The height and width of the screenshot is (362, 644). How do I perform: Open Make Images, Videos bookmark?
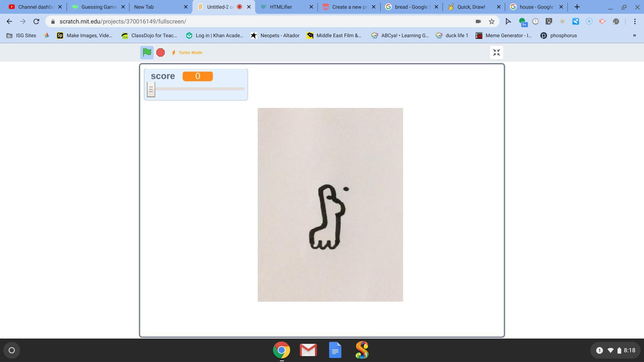pyautogui.click(x=85, y=36)
